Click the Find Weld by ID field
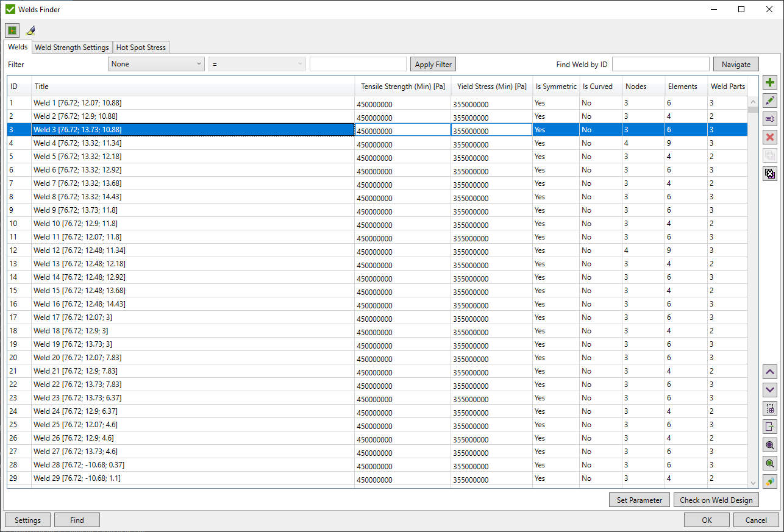This screenshot has width=784, height=532. coord(660,64)
